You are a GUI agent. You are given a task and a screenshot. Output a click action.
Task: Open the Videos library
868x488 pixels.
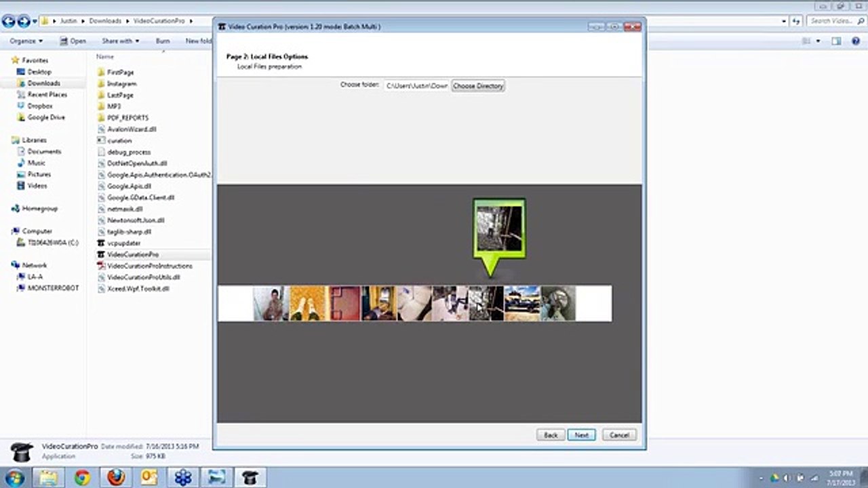(x=37, y=186)
